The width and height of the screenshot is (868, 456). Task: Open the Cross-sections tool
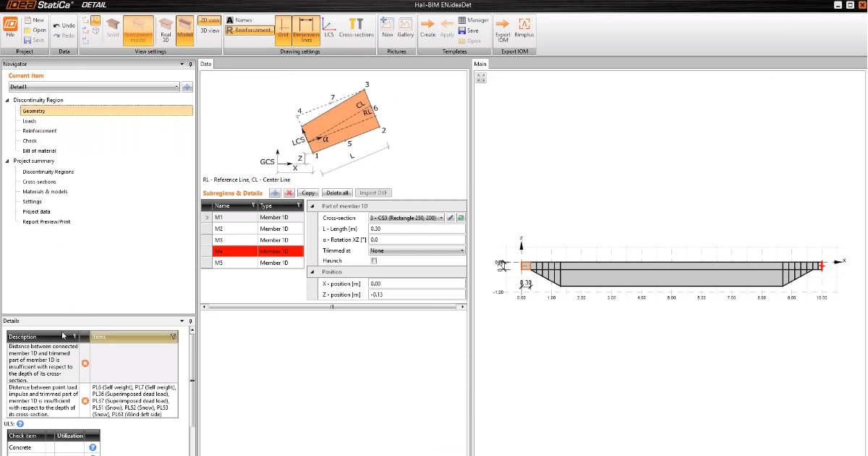tap(356, 28)
